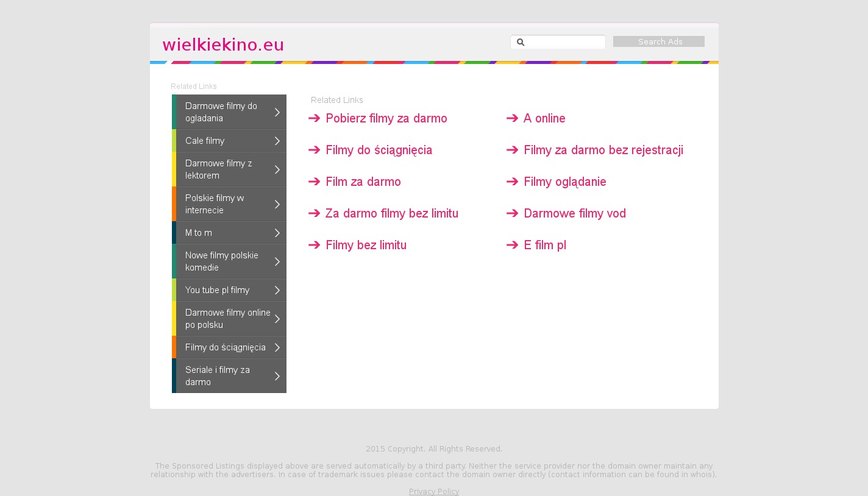Focus the search text input field

click(x=564, y=42)
